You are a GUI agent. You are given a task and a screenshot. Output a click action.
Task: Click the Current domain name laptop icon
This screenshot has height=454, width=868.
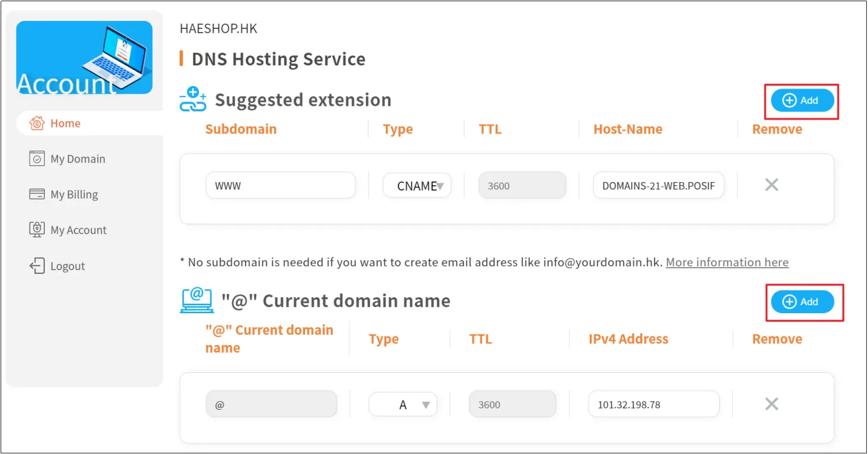[197, 300]
